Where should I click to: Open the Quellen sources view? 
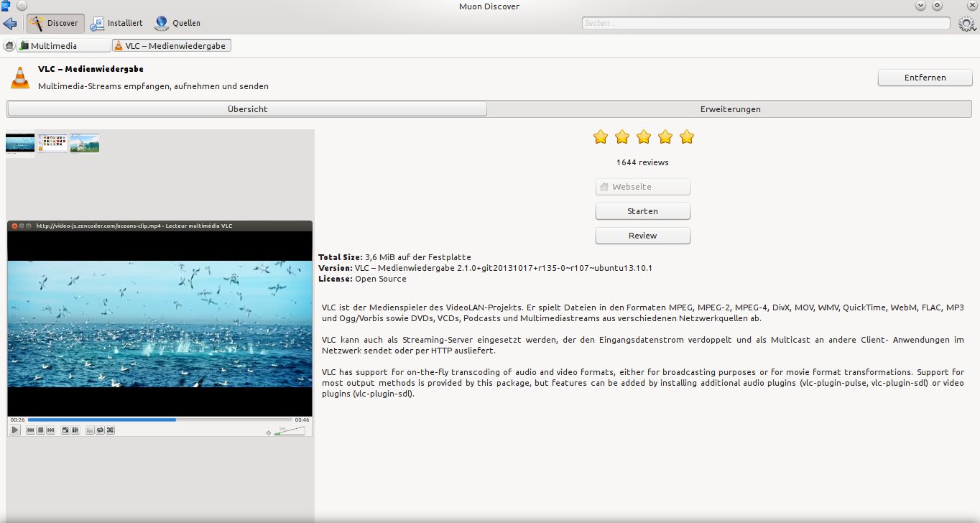177,24
